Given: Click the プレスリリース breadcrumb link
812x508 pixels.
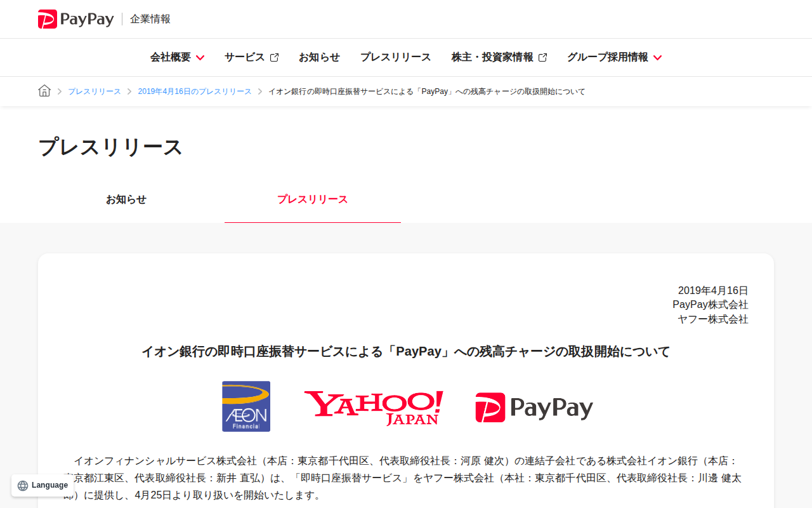Looking at the screenshot, I should pyautogui.click(x=95, y=91).
